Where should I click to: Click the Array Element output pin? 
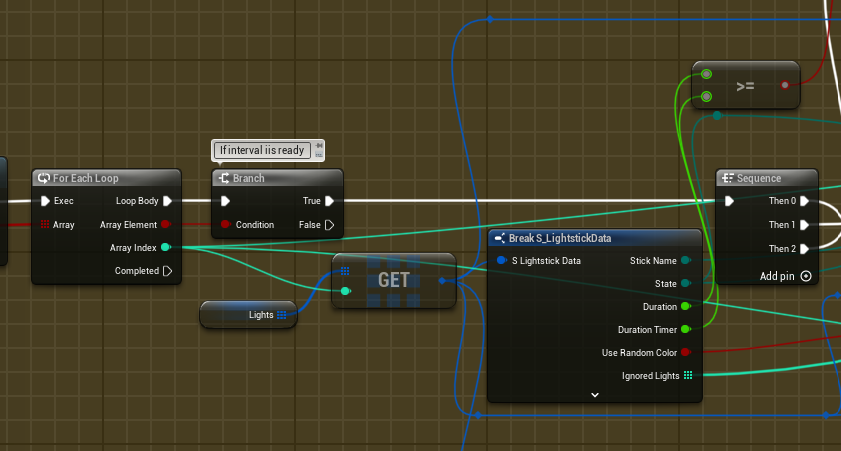coord(166,225)
